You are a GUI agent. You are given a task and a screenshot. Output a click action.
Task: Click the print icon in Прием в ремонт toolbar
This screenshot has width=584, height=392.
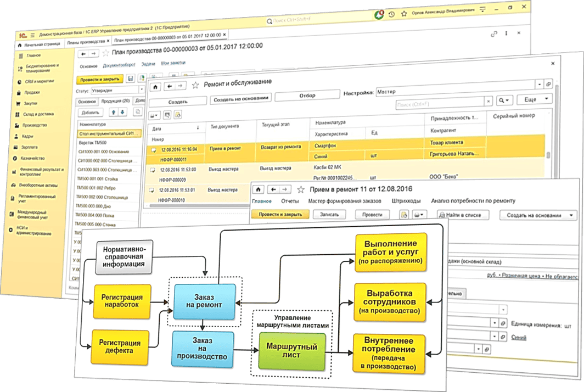(x=418, y=215)
